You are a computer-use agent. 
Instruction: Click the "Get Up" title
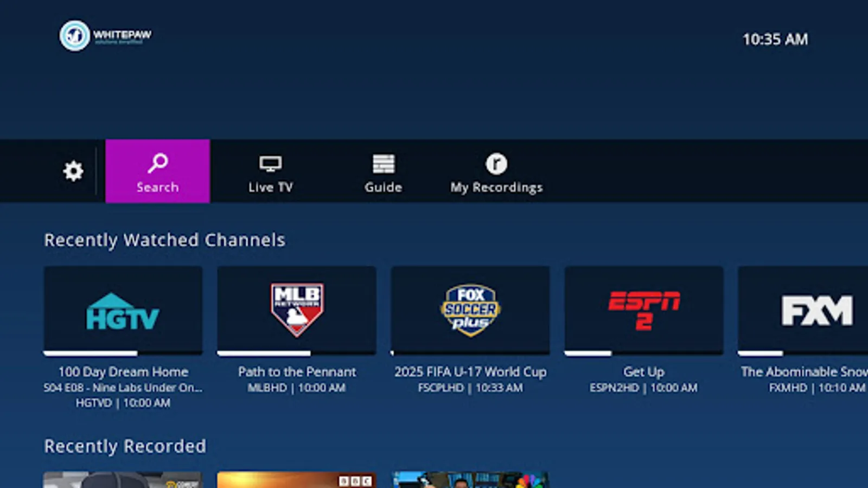tap(644, 372)
